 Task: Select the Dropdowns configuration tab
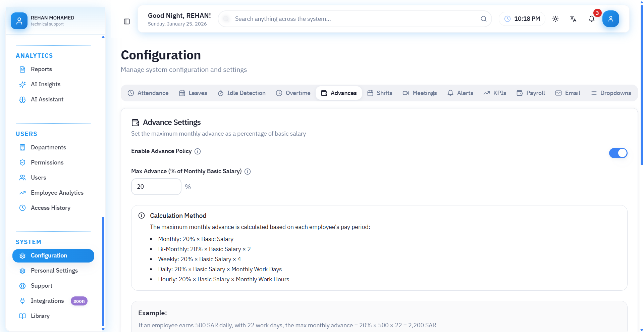[611, 93]
